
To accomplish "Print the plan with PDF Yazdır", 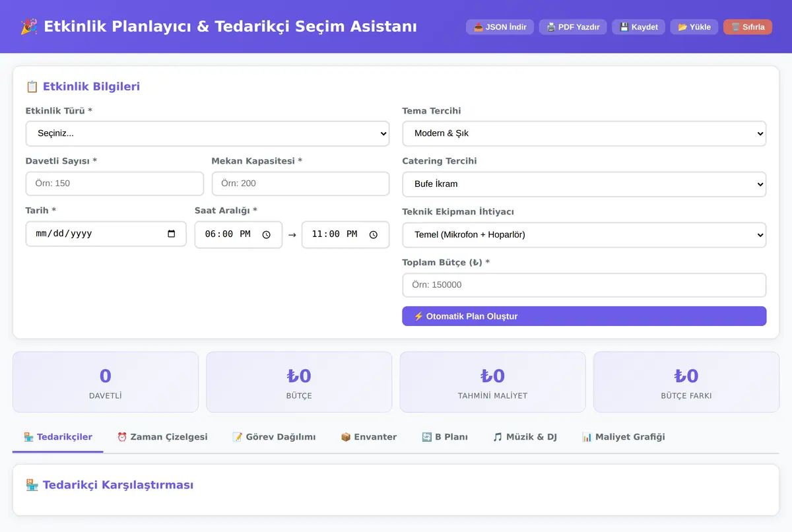I will point(573,27).
